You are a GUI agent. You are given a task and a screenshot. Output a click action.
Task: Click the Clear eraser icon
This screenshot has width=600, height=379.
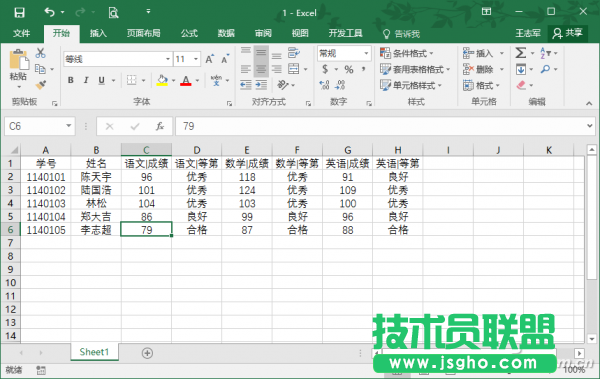click(521, 85)
